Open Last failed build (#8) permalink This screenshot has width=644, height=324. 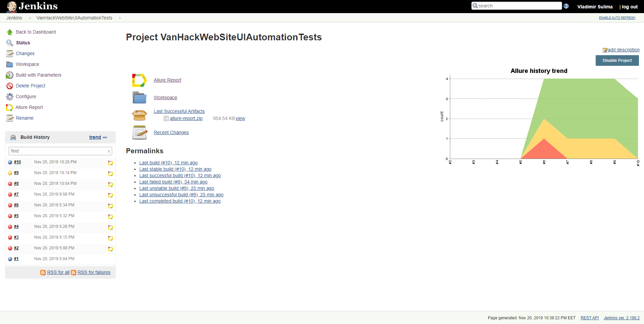(x=174, y=182)
